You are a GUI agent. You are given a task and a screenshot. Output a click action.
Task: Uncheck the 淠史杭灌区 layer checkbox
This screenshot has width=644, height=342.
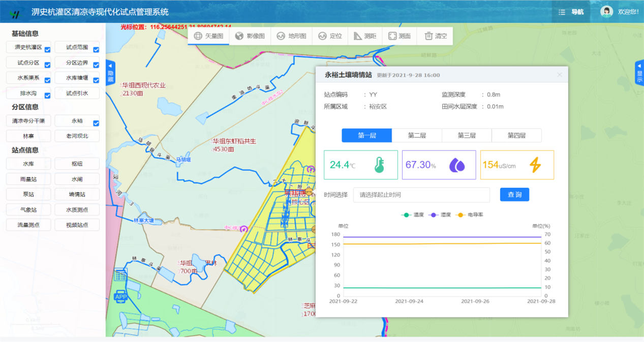point(47,50)
